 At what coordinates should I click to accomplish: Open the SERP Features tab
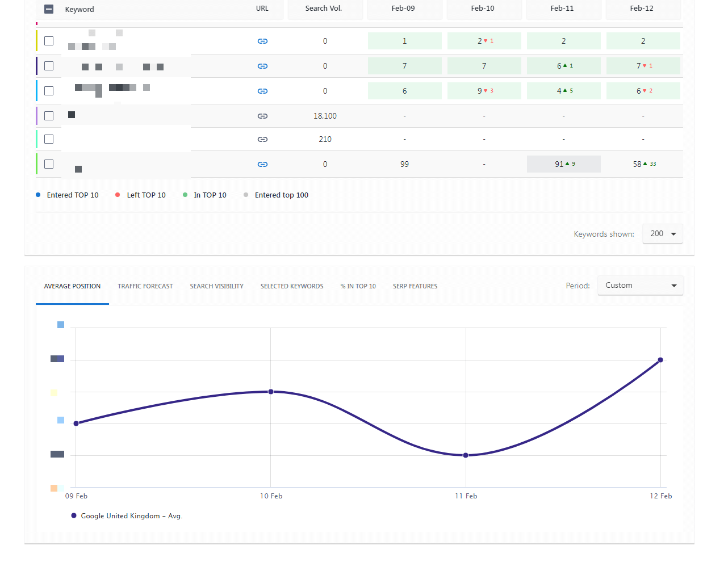point(415,286)
